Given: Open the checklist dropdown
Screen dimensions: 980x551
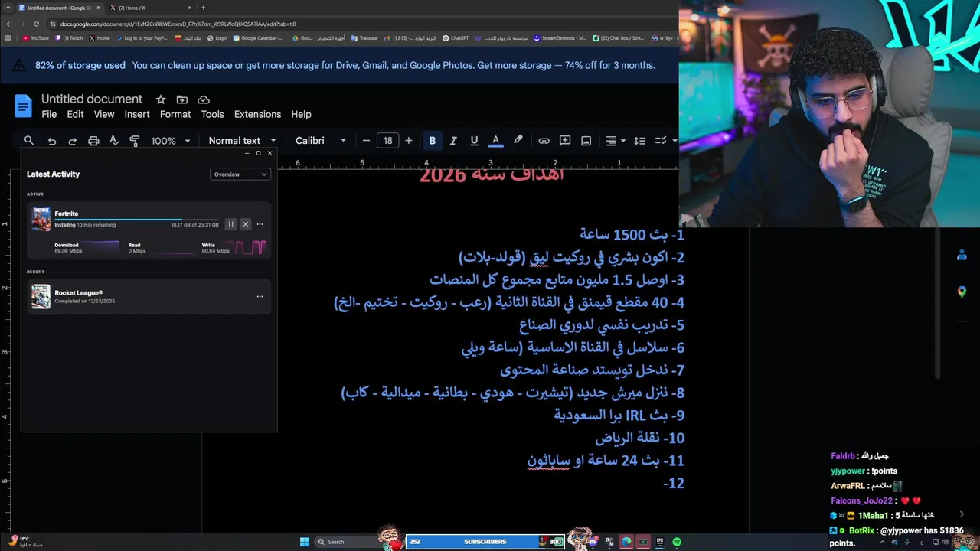Looking at the screenshot, I should coord(666,141).
